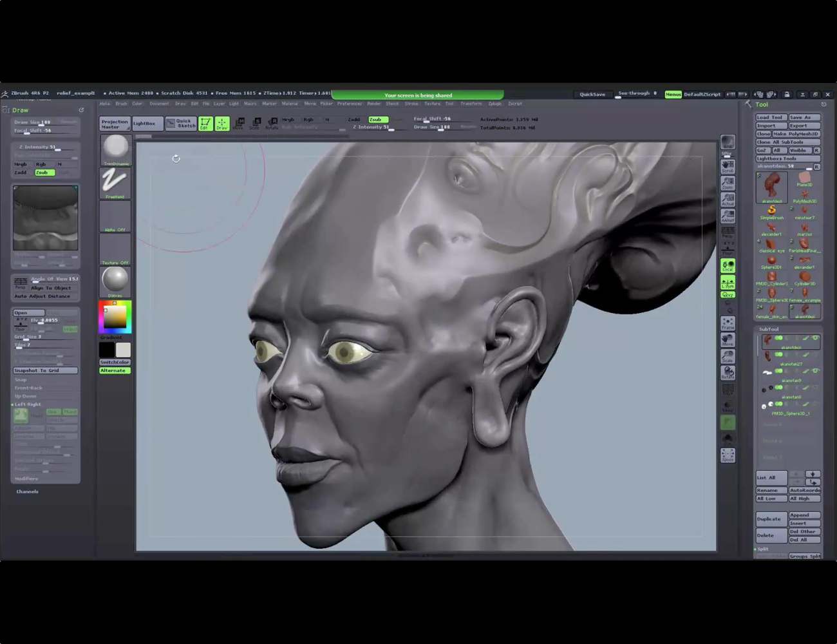Click the Actual size icon
837x644 pixels.
[x=728, y=200]
